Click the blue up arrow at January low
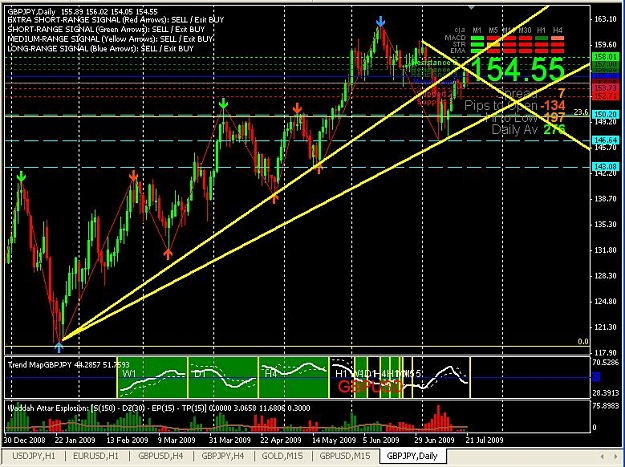Image resolution: width=625 pixels, height=467 pixels. pos(59,347)
